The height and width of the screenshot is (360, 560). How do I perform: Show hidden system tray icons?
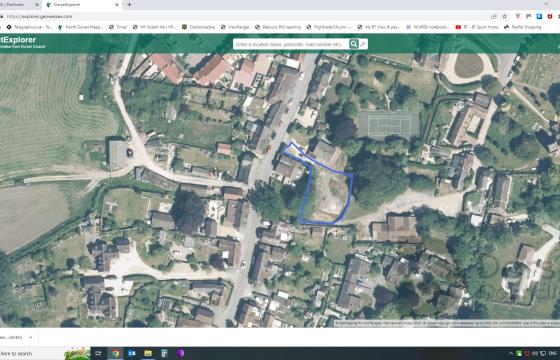pyautogui.click(x=512, y=353)
